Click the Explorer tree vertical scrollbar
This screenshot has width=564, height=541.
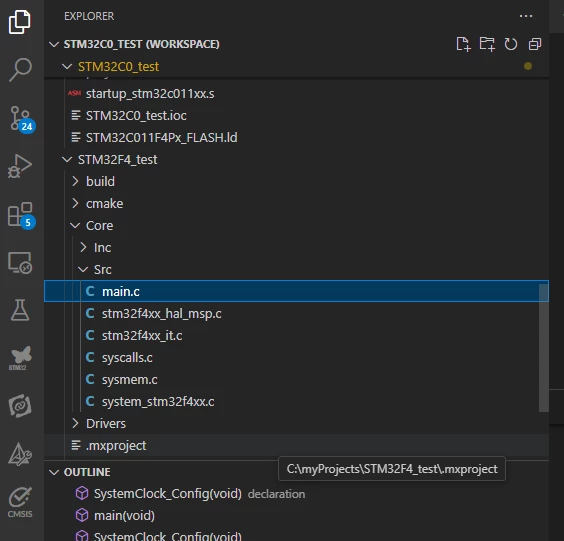pyautogui.click(x=543, y=347)
